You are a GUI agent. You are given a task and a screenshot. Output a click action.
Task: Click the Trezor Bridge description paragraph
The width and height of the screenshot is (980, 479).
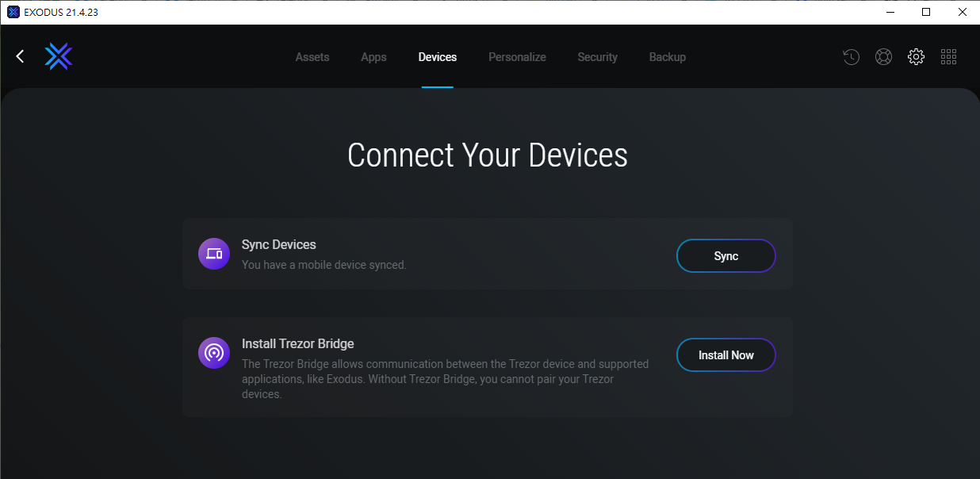pos(446,379)
